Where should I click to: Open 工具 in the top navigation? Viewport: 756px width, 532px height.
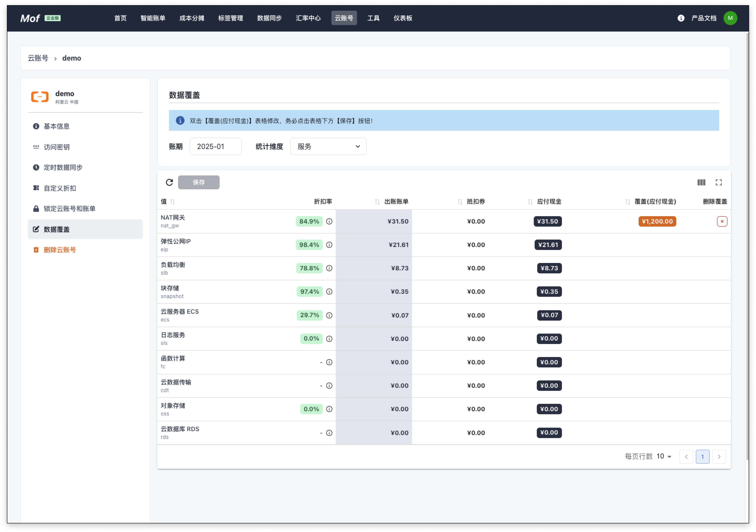tap(373, 18)
